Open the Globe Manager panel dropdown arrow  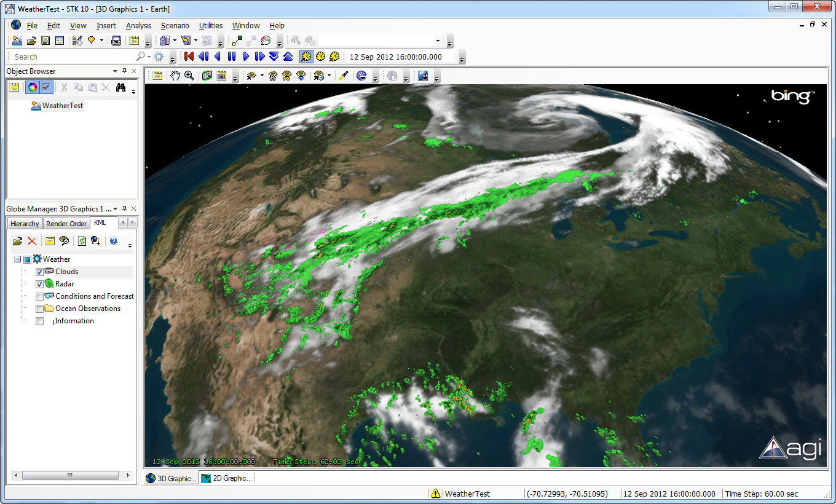coord(115,209)
